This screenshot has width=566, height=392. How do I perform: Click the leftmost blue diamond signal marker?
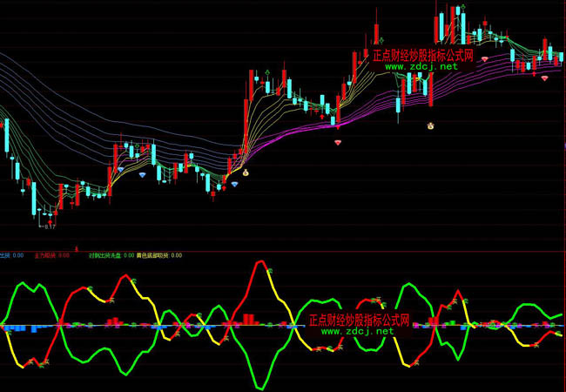click(x=143, y=175)
